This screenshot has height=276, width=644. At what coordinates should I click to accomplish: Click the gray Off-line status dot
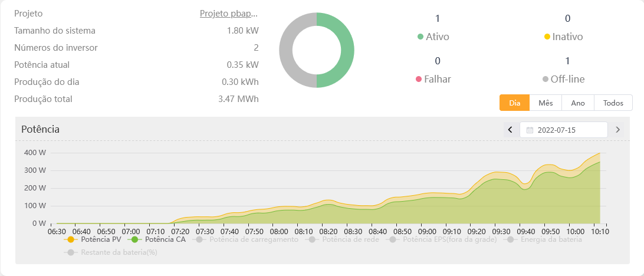(546, 79)
